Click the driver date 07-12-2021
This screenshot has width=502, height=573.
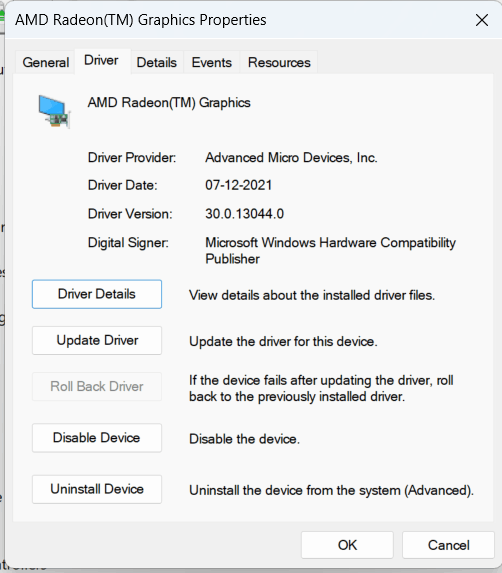click(238, 185)
